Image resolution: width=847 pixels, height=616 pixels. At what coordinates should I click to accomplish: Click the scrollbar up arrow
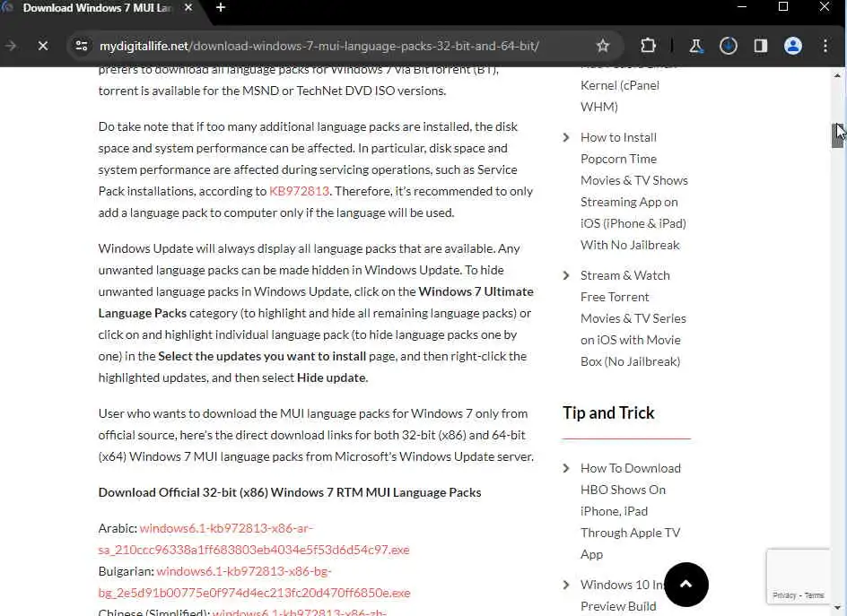coord(837,75)
